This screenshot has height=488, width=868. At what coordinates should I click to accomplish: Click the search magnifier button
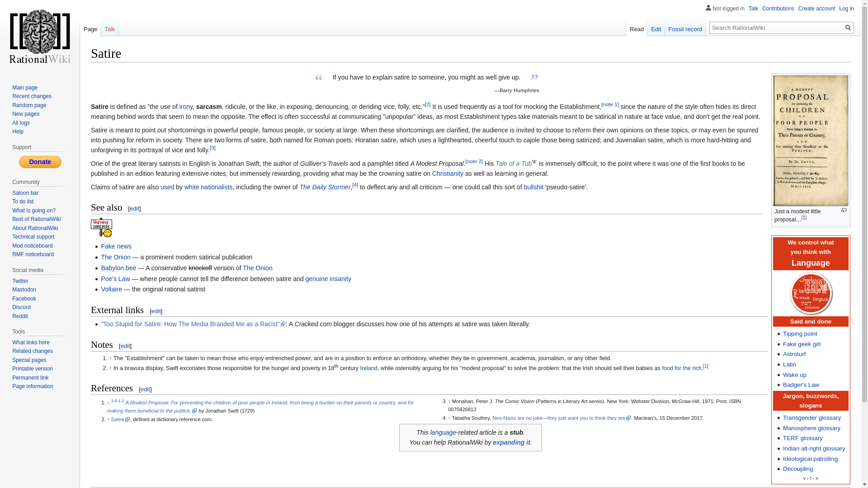(848, 28)
